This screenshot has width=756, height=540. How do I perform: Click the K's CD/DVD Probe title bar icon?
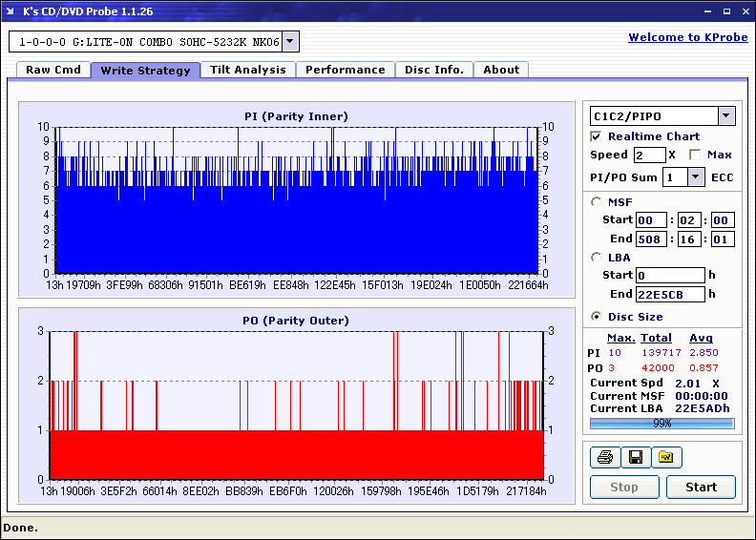coord(10,11)
